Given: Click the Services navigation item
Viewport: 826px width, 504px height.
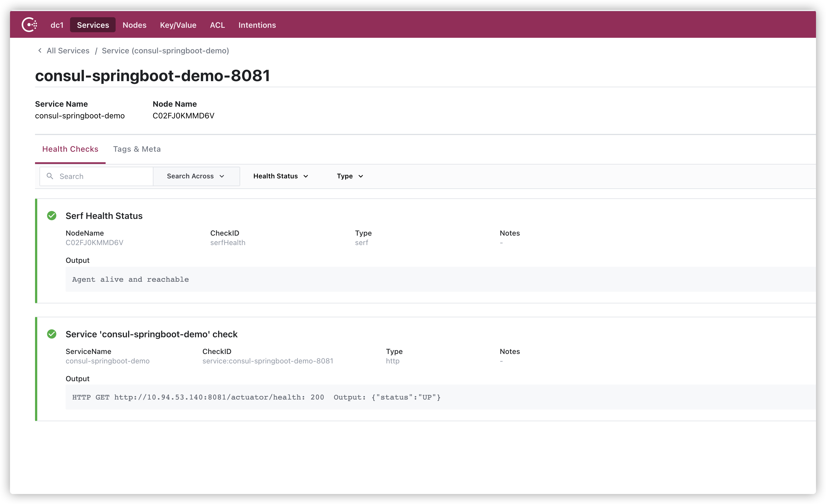Looking at the screenshot, I should point(93,25).
